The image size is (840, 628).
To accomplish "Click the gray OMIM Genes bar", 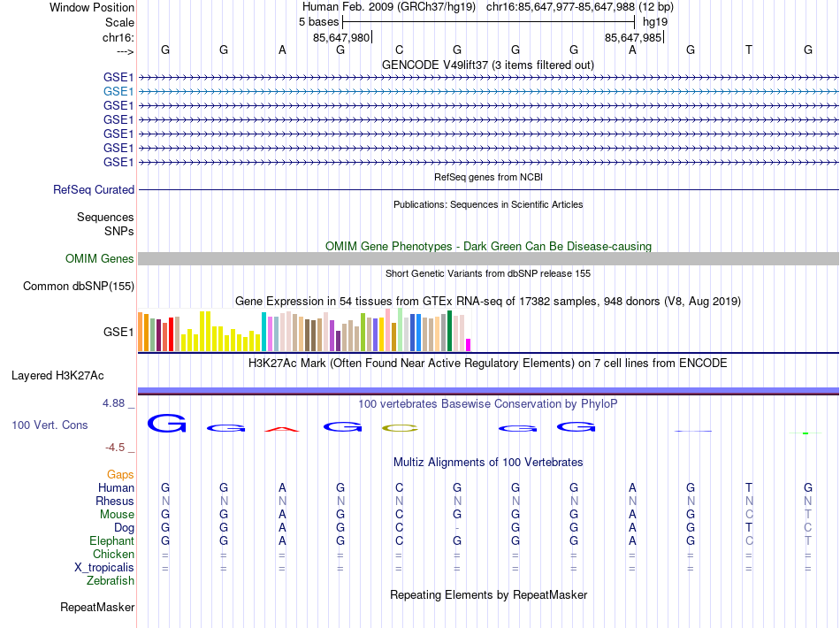I will 488,259.
